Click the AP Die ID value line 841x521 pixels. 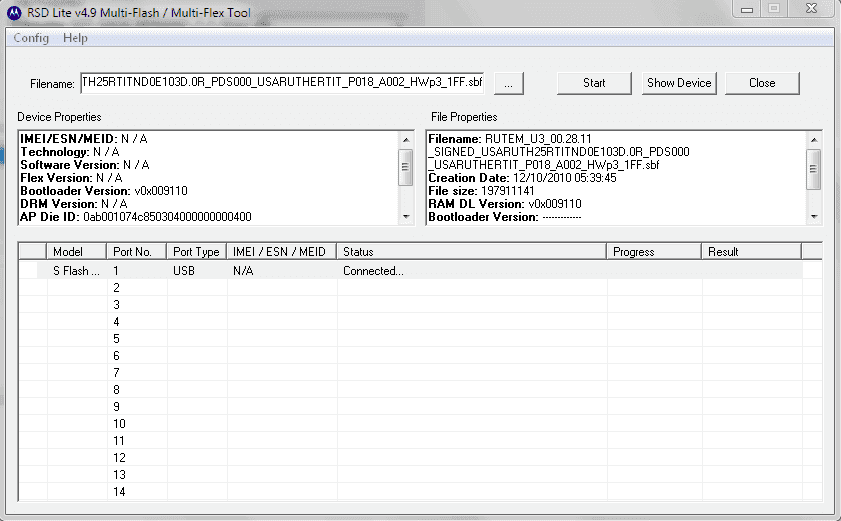136,217
